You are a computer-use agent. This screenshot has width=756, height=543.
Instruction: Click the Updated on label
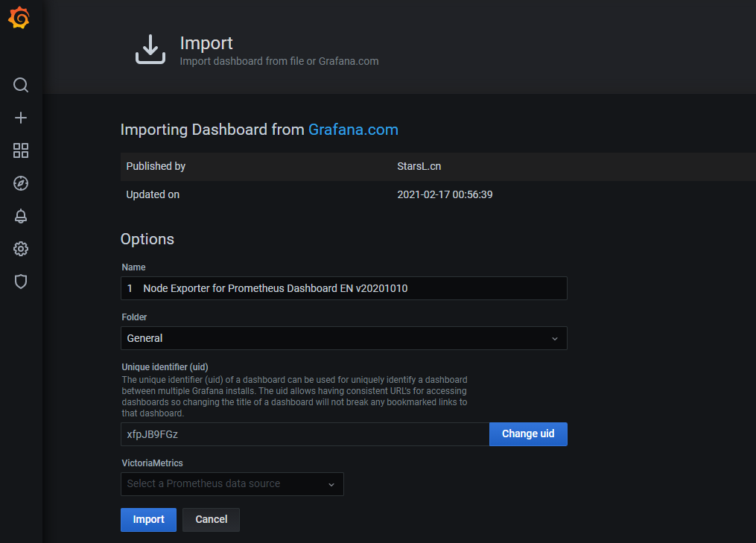[x=153, y=195]
